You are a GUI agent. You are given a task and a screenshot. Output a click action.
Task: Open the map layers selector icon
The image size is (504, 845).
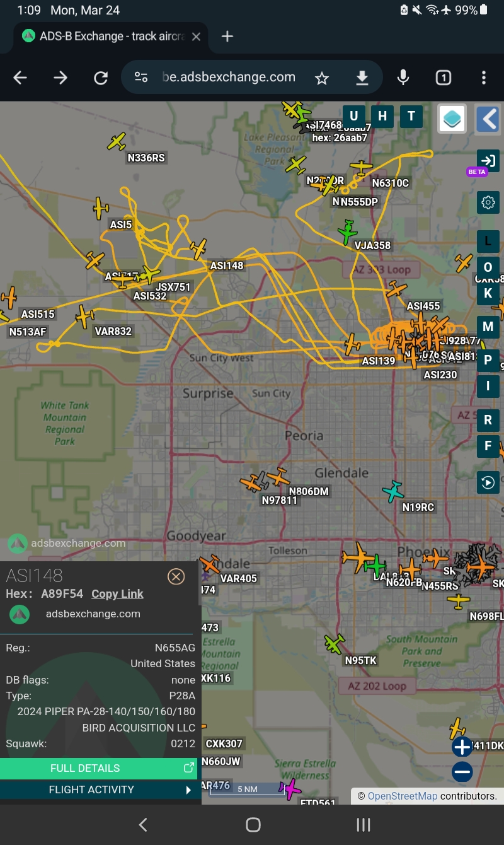coord(452,118)
